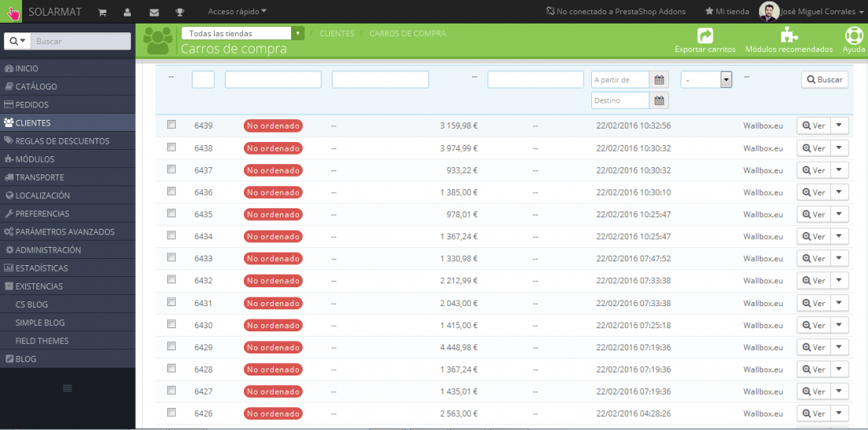This screenshot has height=430, width=868.
Task: Go to MÓDULOS in the sidebar
Action: pos(68,159)
